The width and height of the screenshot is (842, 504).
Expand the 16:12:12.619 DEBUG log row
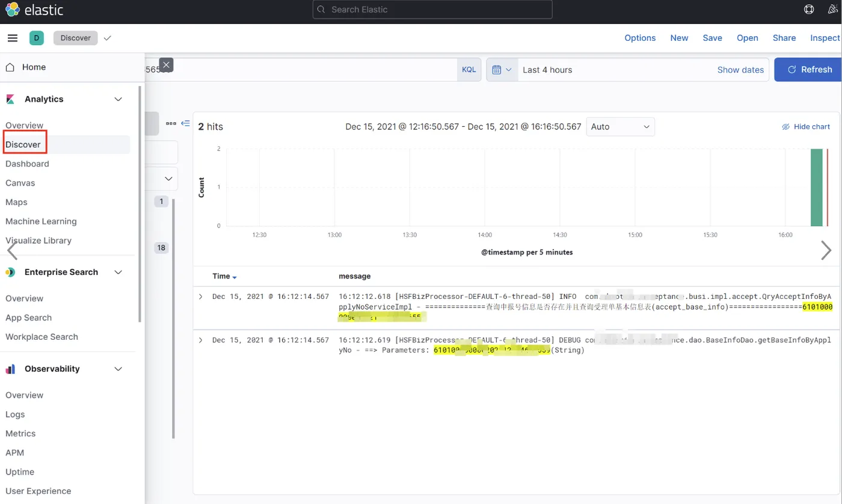201,340
